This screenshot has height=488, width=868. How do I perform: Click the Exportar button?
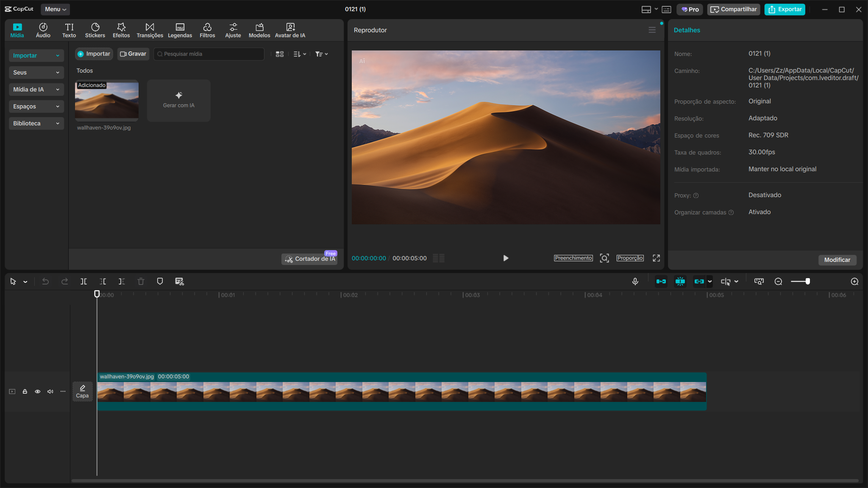785,9
